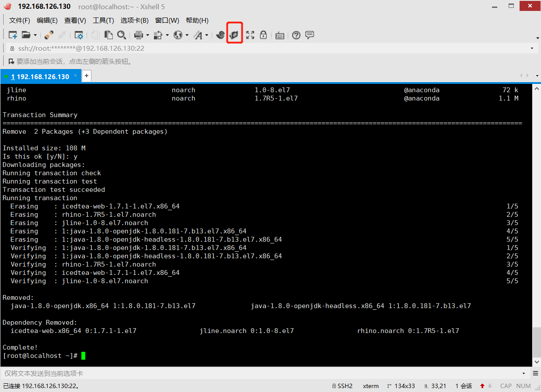
Task: Click the feedback speech bubble icon
Action: point(310,35)
